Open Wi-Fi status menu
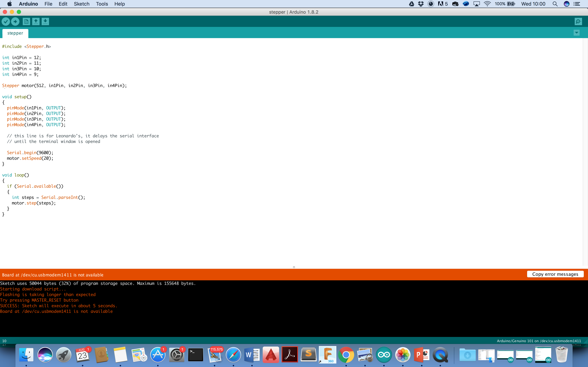The image size is (588, 367). 487,4
